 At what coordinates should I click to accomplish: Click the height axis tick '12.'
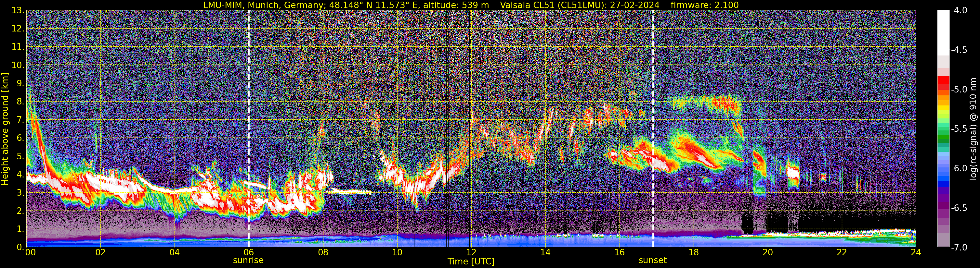tap(18, 29)
